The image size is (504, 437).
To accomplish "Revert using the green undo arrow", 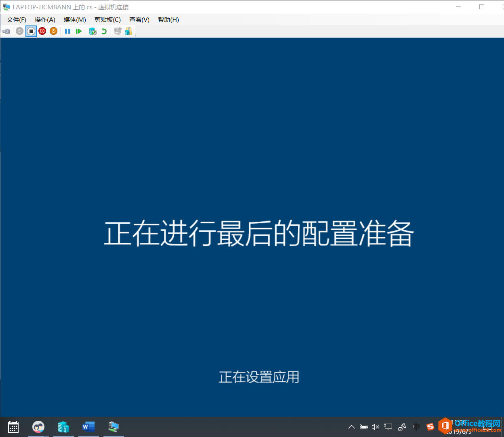I will [x=104, y=31].
